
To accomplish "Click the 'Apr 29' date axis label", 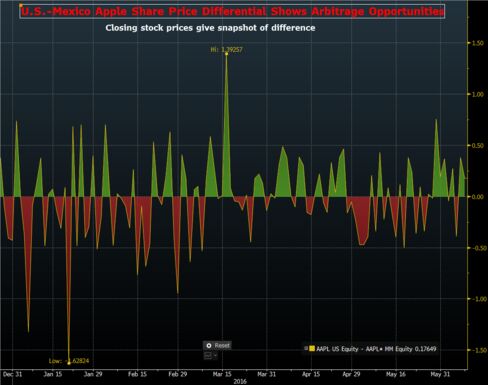I will click(351, 374).
